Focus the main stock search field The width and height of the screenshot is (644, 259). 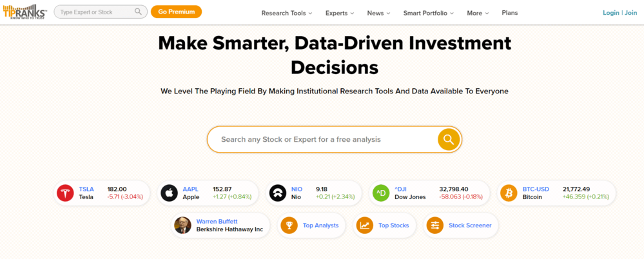(x=322, y=139)
